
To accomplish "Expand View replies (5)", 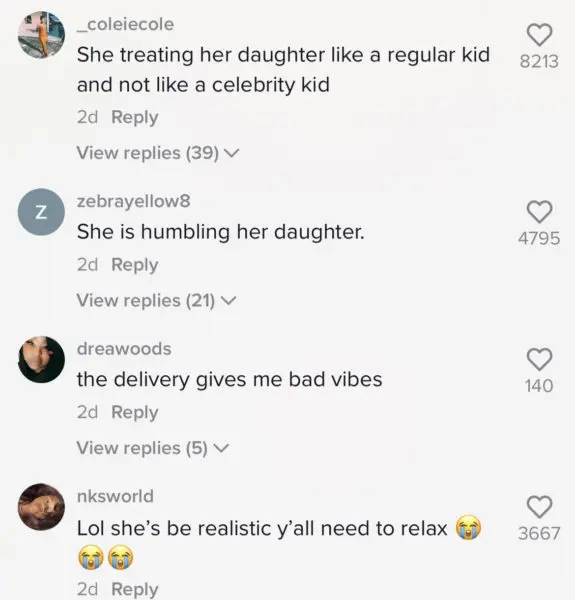I will point(153,448).
